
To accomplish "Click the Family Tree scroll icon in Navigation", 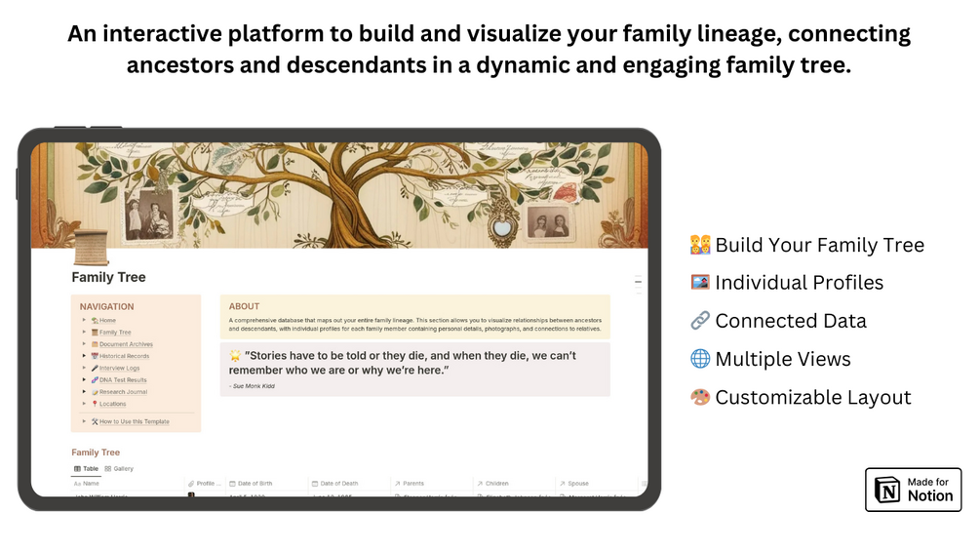I will point(95,333).
